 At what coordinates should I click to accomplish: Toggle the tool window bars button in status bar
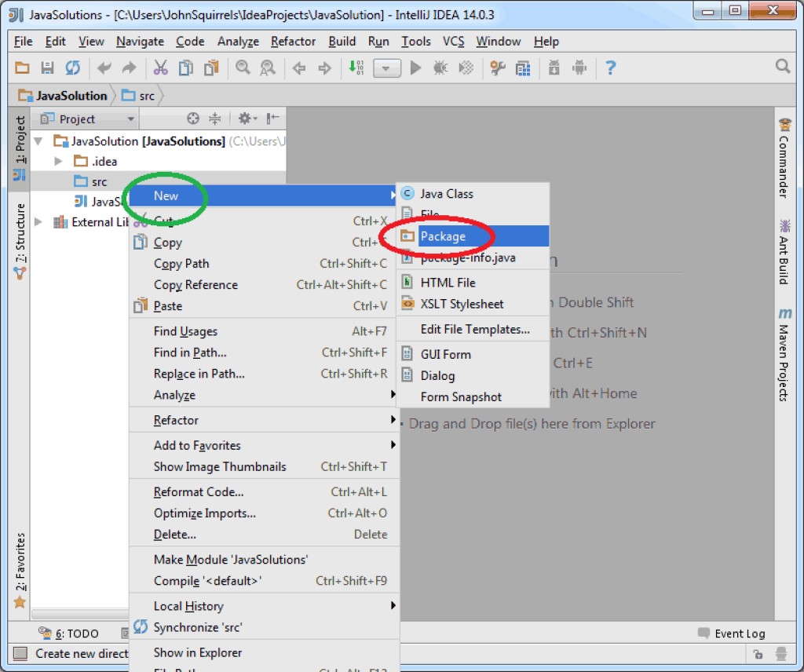click(20, 653)
